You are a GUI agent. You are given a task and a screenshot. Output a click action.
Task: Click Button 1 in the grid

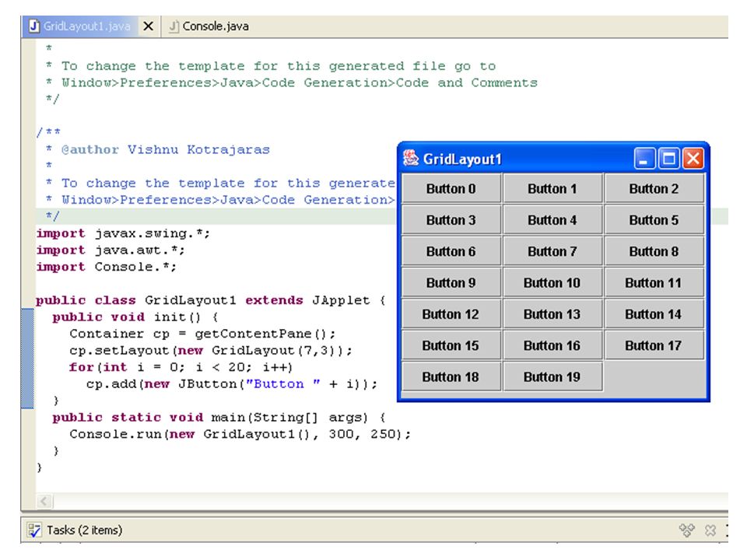[552, 188]
